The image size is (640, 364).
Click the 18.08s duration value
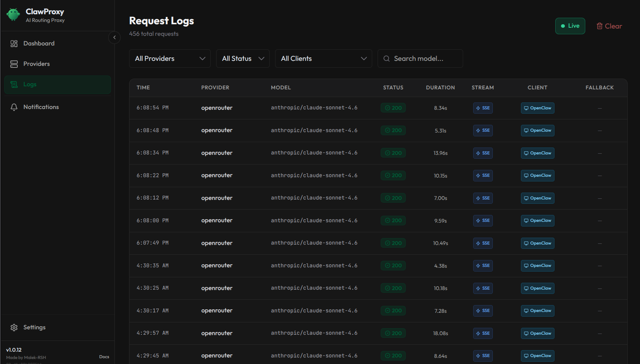[440, 333]
